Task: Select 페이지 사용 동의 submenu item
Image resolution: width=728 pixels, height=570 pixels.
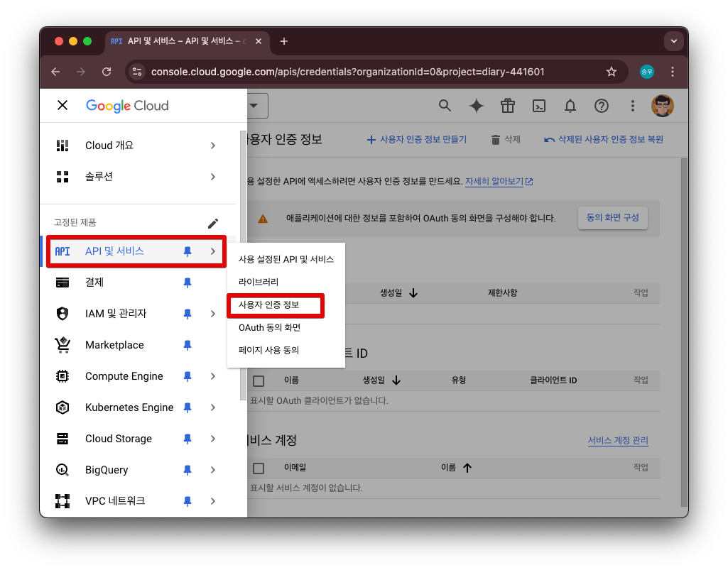Action: (x=286, y=350)
